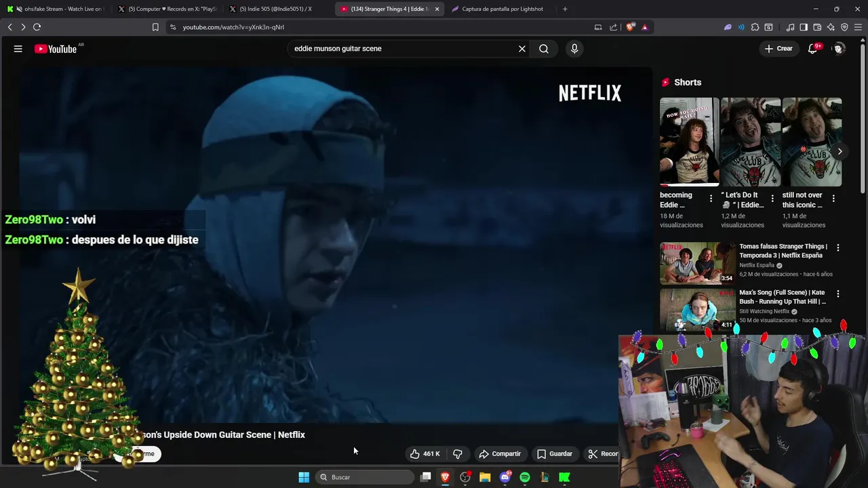This screenshot has width=868, height=488.
Task: Bookmark this page in the address bar
Action: 155,27
